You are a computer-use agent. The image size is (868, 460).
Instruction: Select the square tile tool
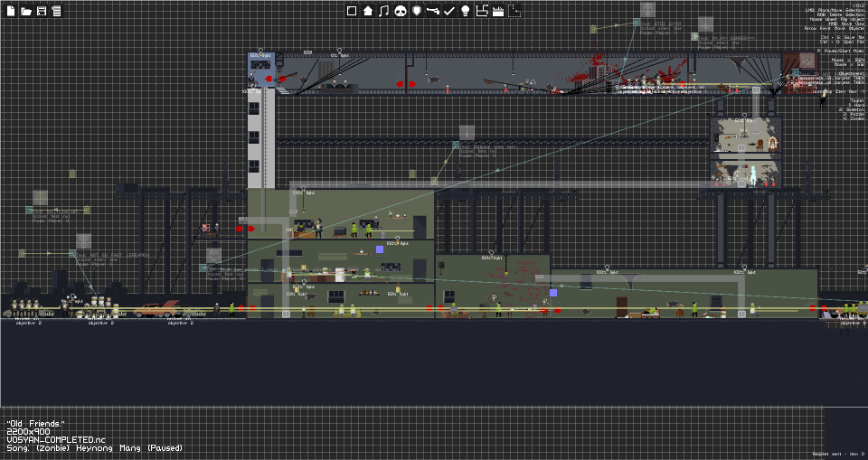tap(352, 11)
